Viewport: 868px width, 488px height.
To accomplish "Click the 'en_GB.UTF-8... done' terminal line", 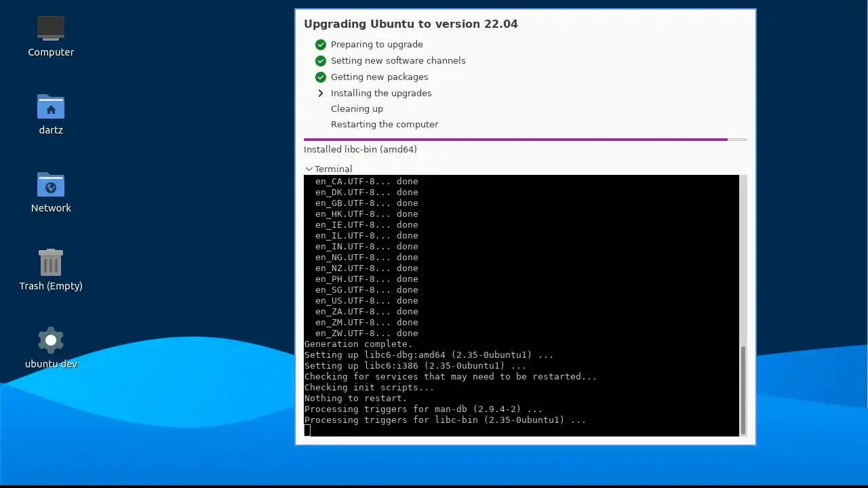I will tap(367, 203).
